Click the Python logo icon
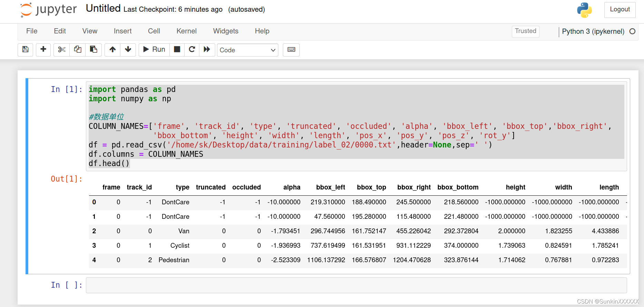644x307 pixels. point(584,10)
